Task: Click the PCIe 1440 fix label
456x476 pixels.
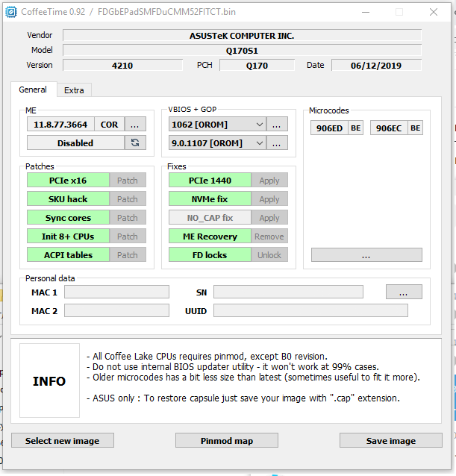Action: pos(210,181)
